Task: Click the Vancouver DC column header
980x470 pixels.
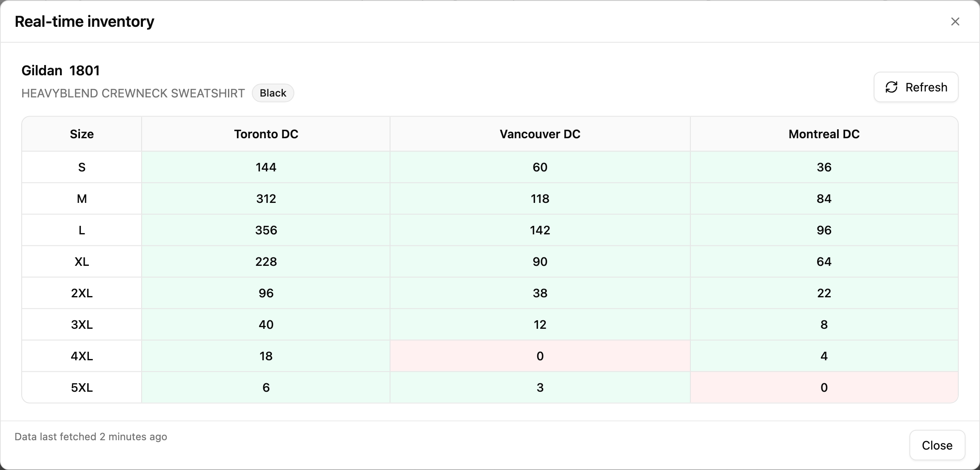Action: point(540,134)
